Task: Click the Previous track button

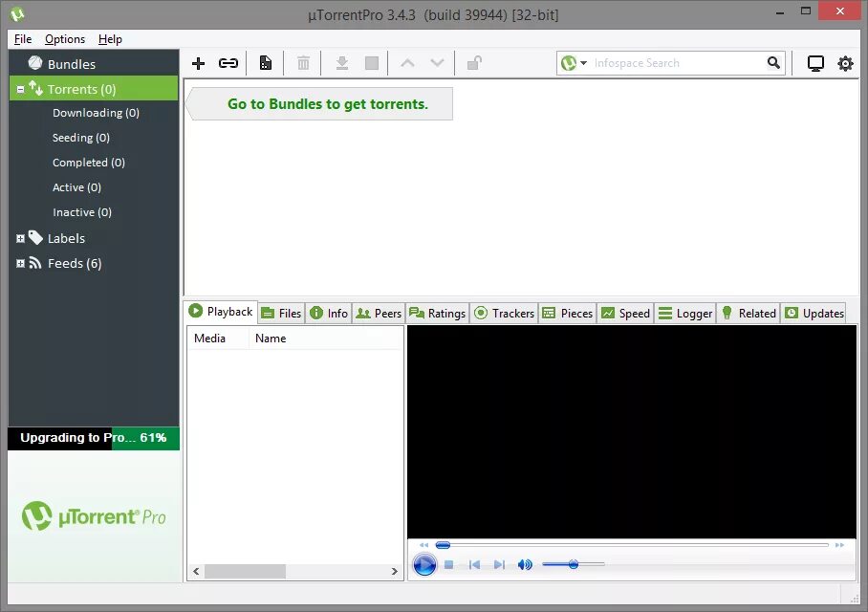Action: [x=474, y=565]
